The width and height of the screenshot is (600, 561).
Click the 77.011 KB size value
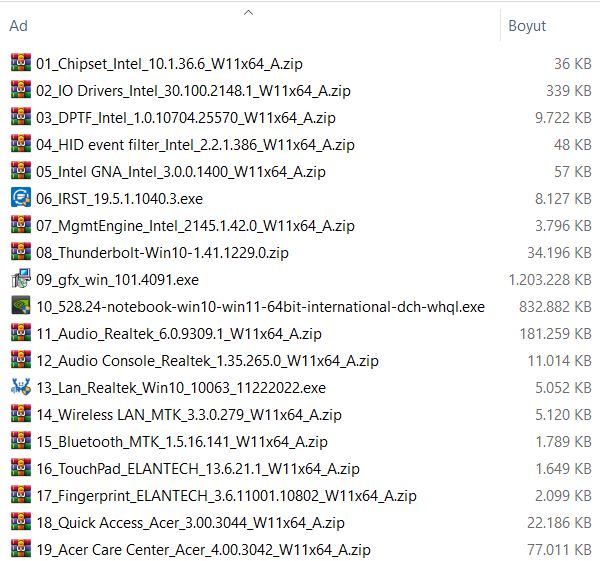click(559, 550)
